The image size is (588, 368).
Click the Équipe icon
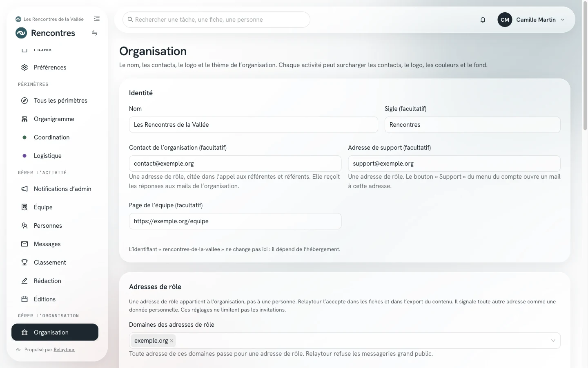point(24,207)
